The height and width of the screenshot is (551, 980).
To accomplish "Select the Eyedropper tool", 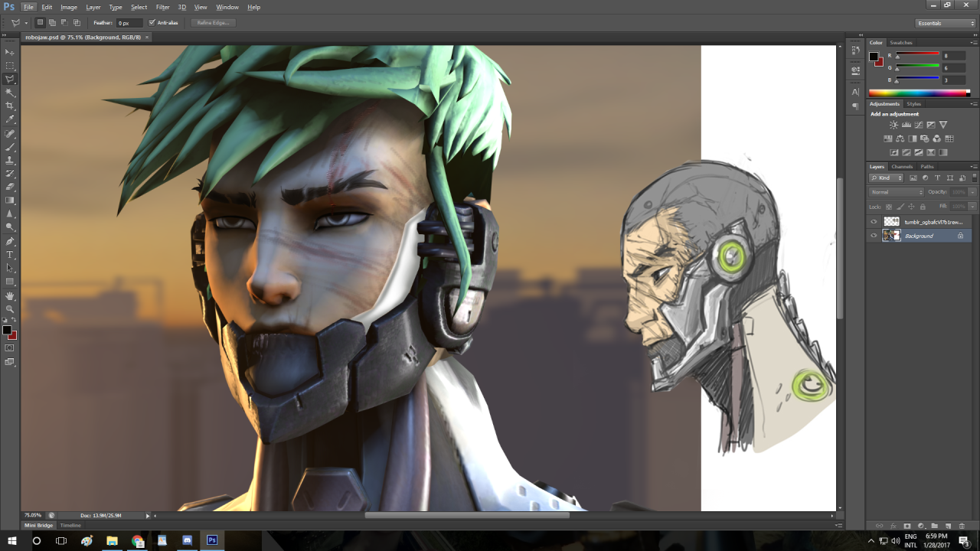I will [10, 119].
